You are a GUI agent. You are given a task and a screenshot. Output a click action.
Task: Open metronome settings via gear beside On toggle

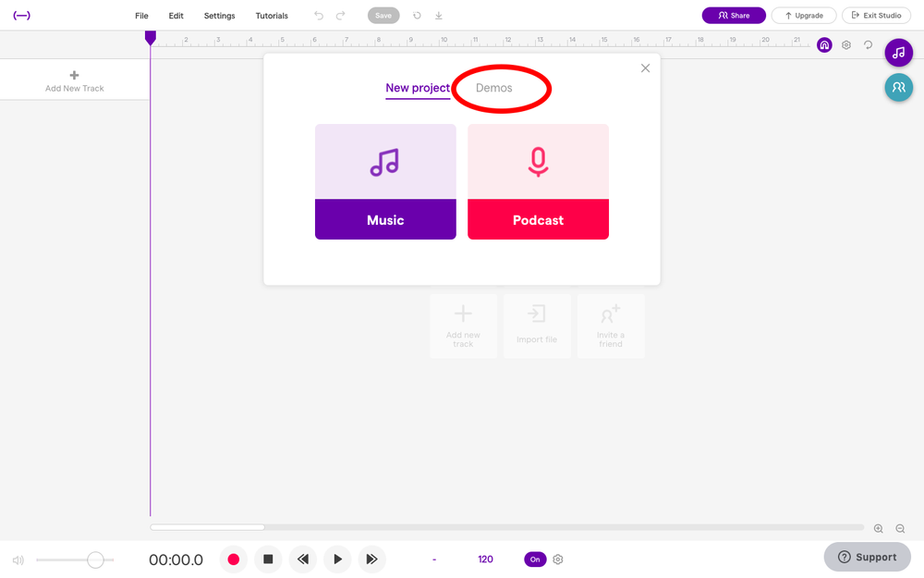[x=558, y=560]
